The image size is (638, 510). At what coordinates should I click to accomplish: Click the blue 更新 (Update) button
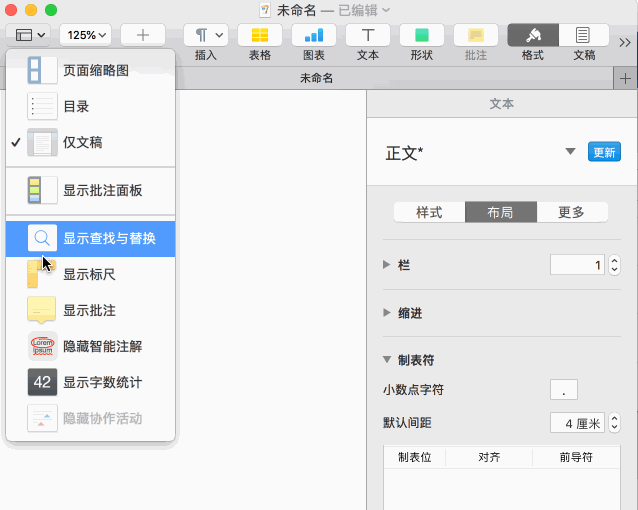[x=604, y=152]
